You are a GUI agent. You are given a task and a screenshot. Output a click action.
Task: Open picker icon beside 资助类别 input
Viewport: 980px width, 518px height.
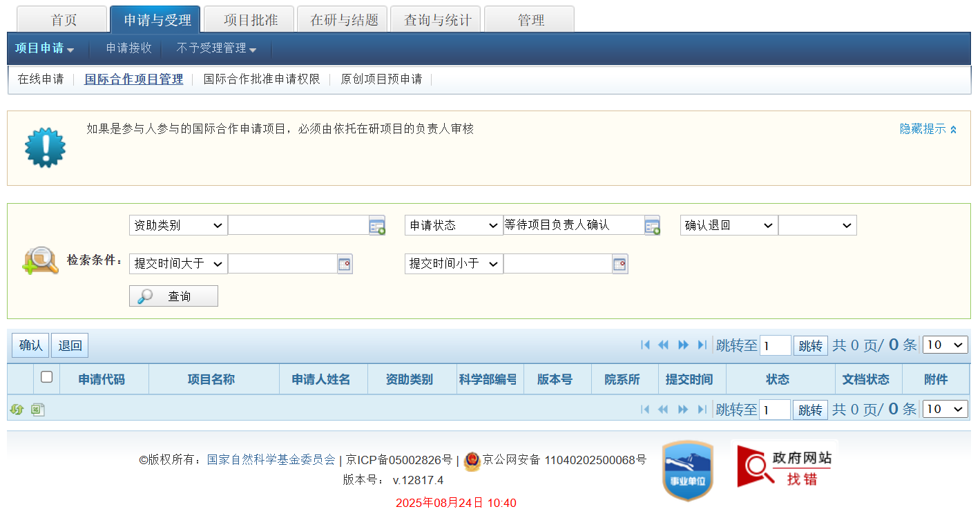click(x=377, y=226)
